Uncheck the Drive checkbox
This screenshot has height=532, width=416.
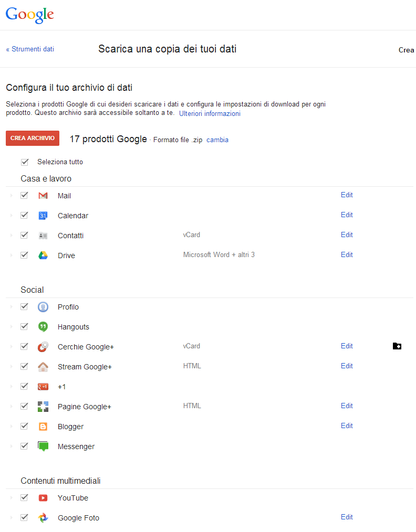pos(24,255)
